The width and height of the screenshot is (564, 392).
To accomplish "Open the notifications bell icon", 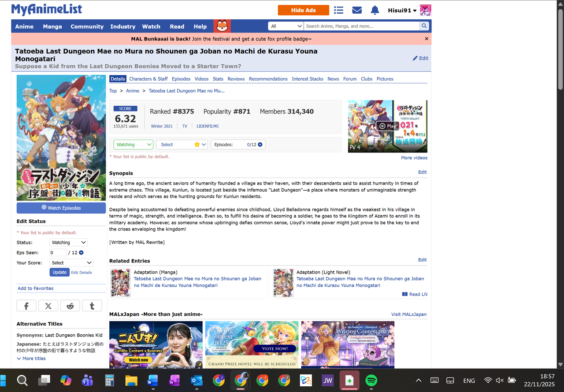I will pos(375,10).
